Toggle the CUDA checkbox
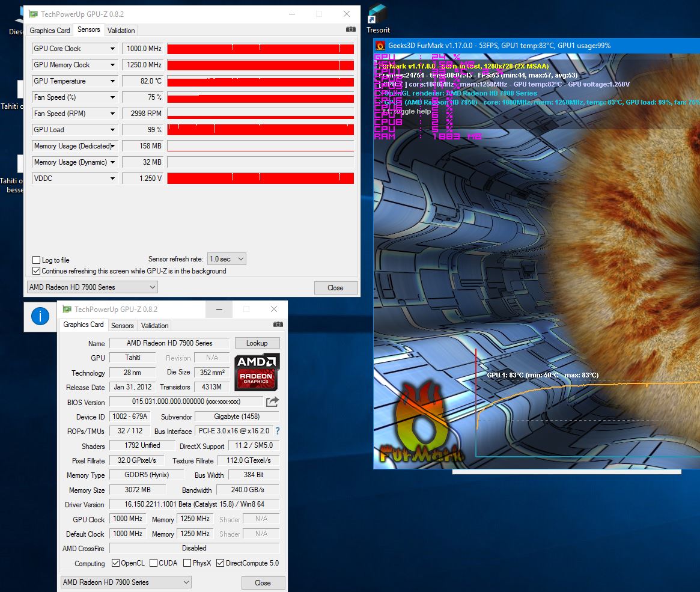This screenshot has width=700, height=592. pyautogui.click(x=154, y=563)
